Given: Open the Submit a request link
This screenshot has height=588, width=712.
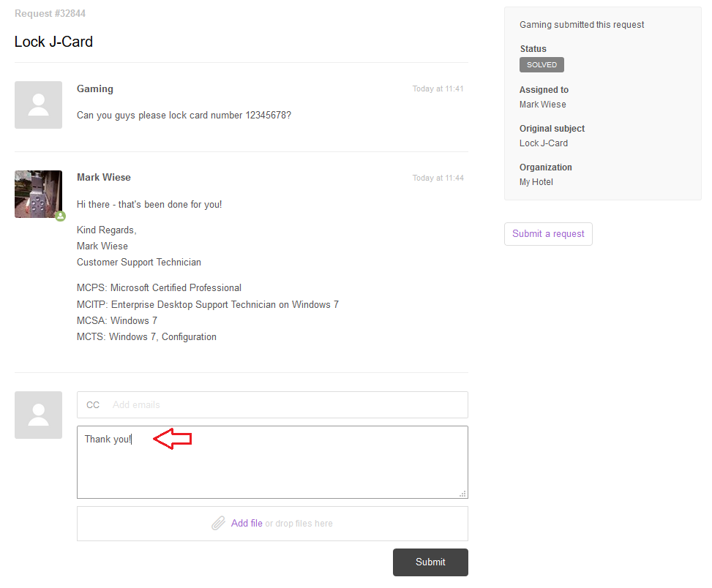Looking at the screenshot, I should (548, 233).
